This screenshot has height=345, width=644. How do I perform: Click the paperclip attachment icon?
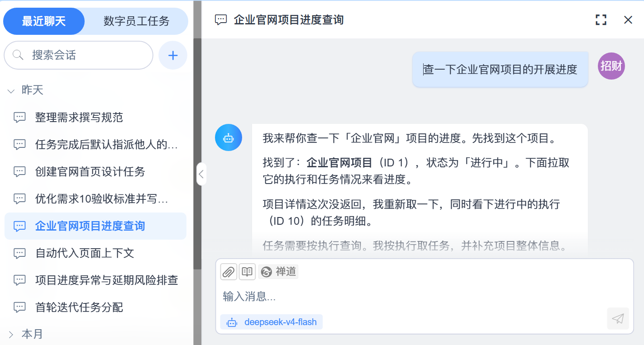(229, 272)
